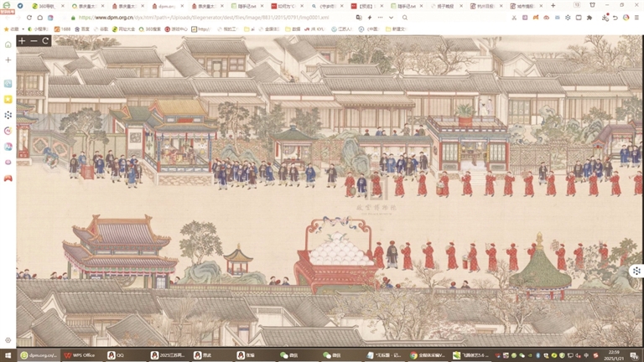Switch to the 360导航 browser tab
This screenshot has height=362, width=644.
[47, 6]
